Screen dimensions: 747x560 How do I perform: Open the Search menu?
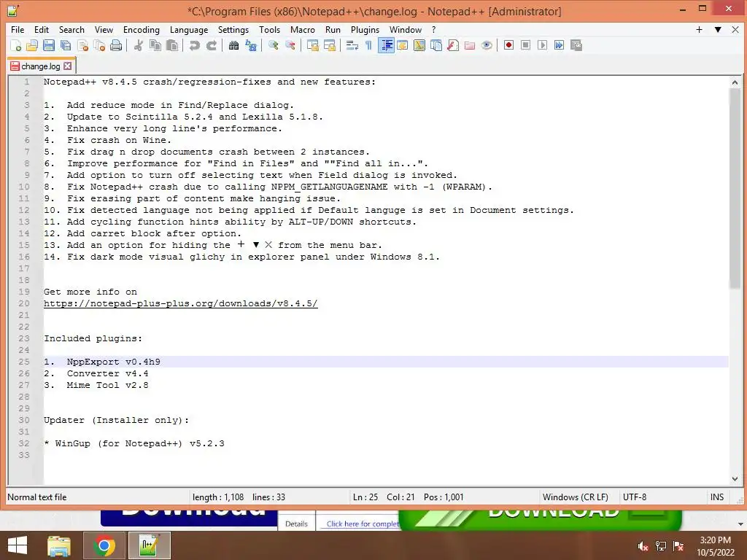(x=71, y=29)
